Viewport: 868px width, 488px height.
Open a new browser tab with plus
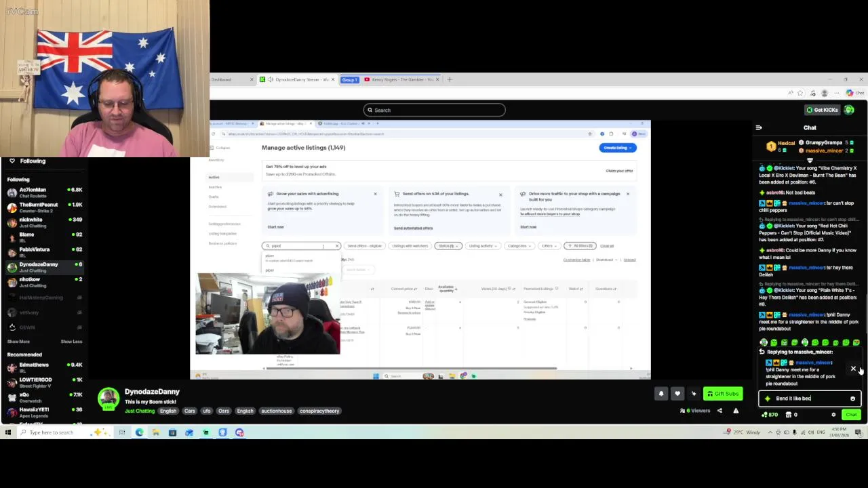pyautogui.click(x=449, y=79)
